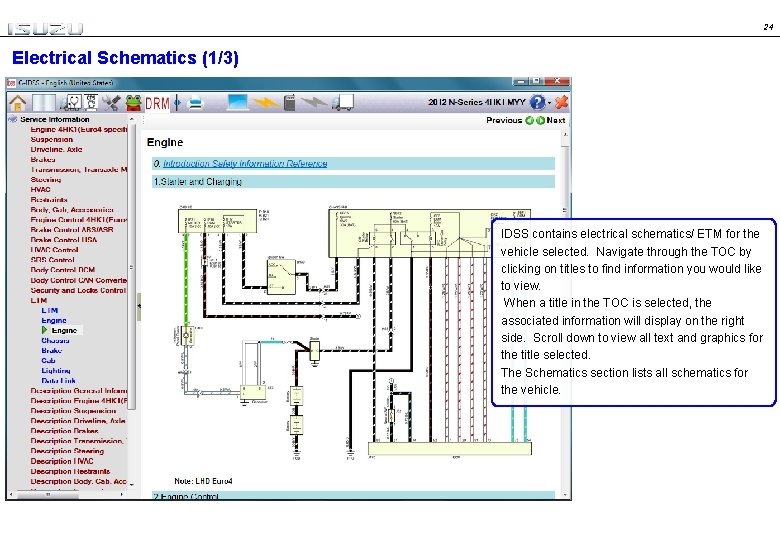
Task: Click the TOC vertical scrollbar
Action: pos(131,267)
